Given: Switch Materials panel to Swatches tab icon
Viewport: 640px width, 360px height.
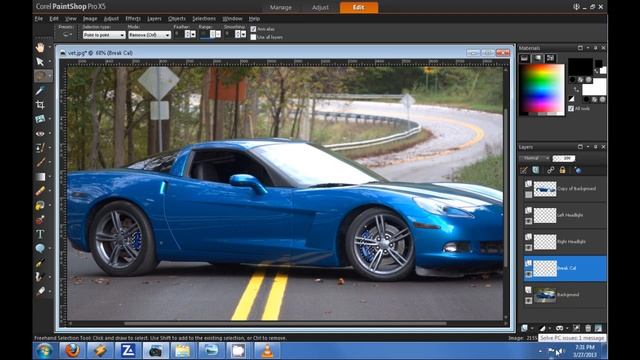Looking at the screenshot, I should tap(550, 58).
